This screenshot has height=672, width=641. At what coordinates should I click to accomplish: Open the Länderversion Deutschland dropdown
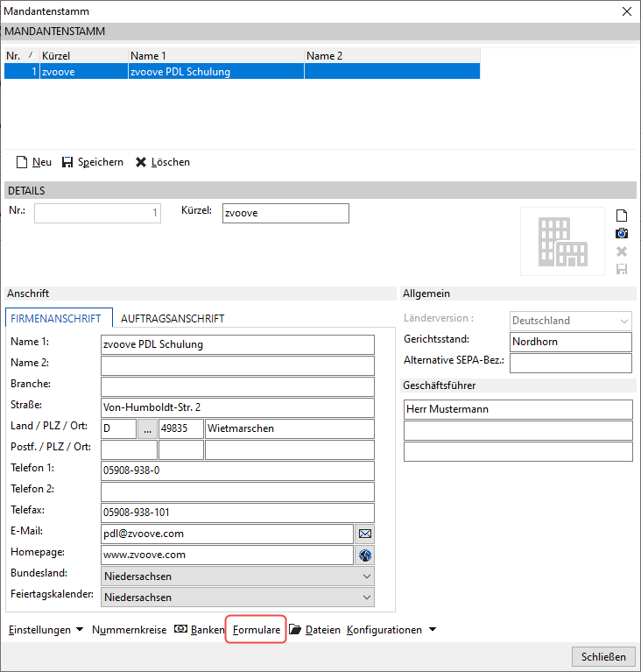(571, 321)
